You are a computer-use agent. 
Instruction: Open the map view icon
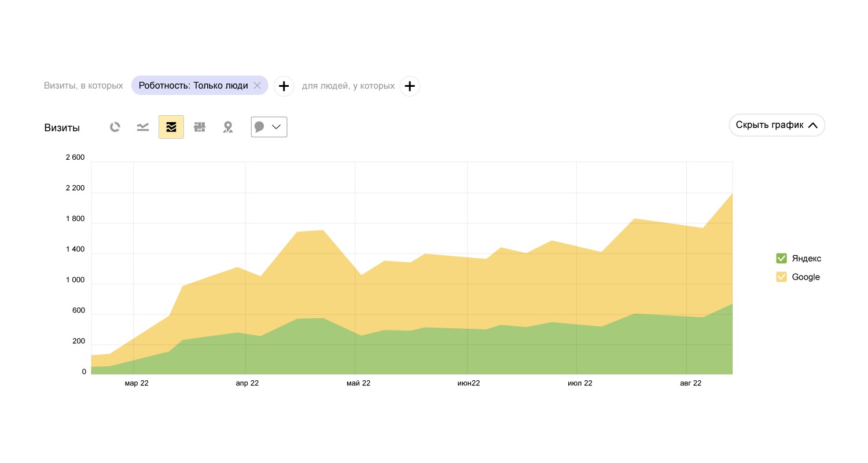228,127
